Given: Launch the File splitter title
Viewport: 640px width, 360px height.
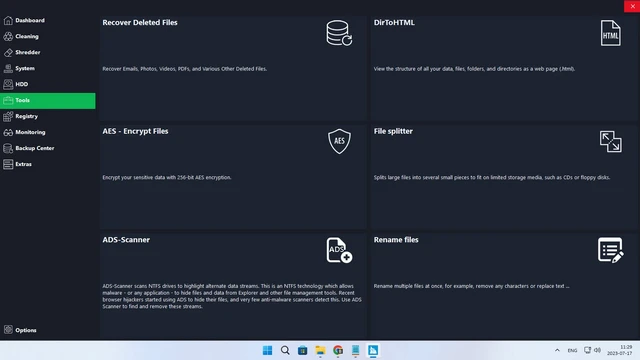Looking at the screenshot, I should (x=393, y=131).
